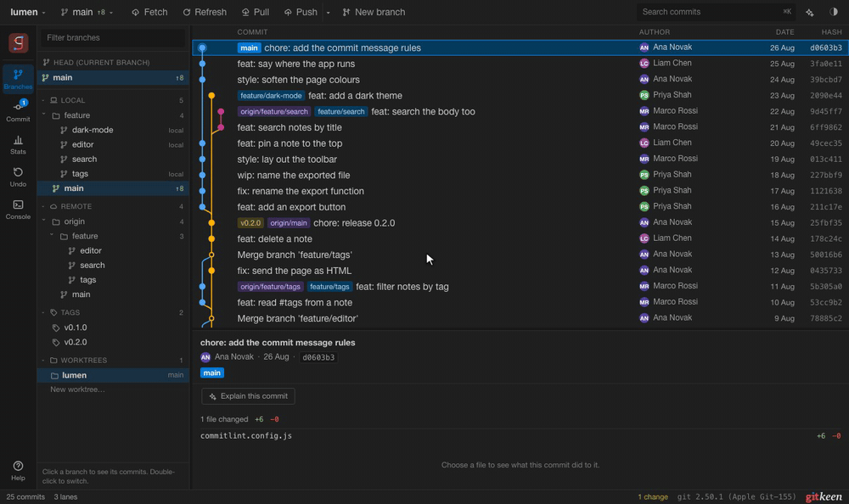
Task: Click the origin/feature/search branch label
Action: pyautogui.click(x=274, y=111)
